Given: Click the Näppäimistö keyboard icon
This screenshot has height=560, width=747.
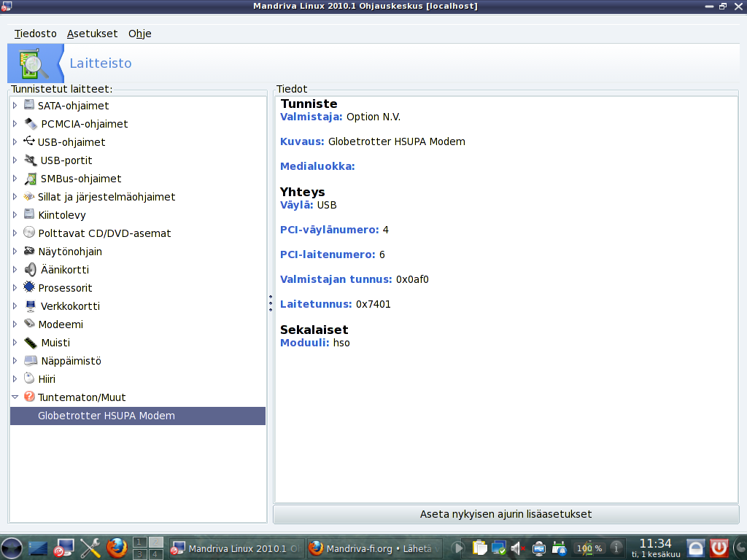Looking at the screenshot, I should click(31, 360).
